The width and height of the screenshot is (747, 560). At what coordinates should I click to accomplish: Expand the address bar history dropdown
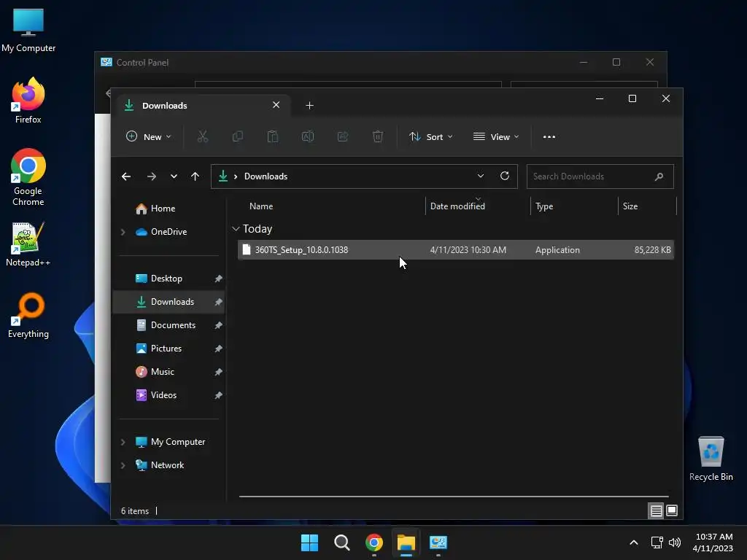tap(481, 176)
